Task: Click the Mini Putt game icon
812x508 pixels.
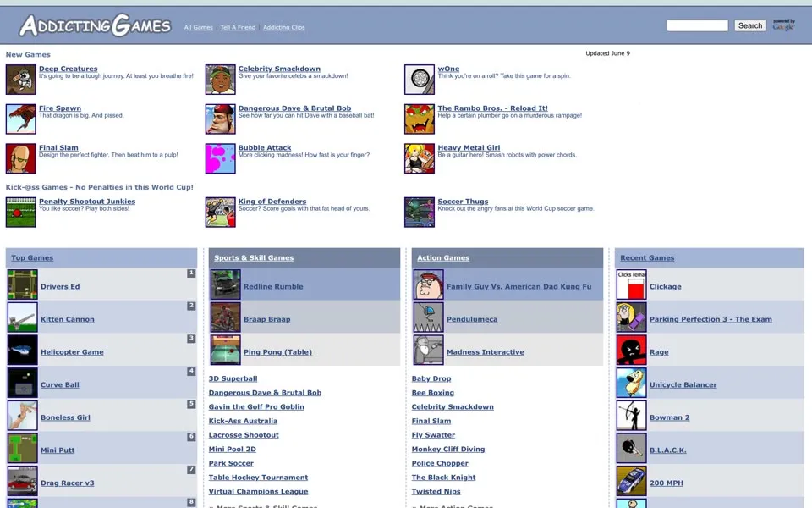Action: pos(22,448)
